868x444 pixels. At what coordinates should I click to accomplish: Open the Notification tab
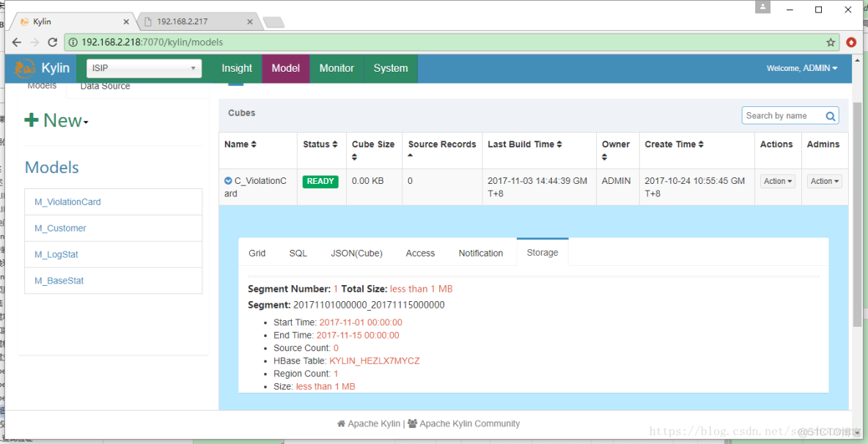pyautogui.click(x=480, y=254)
